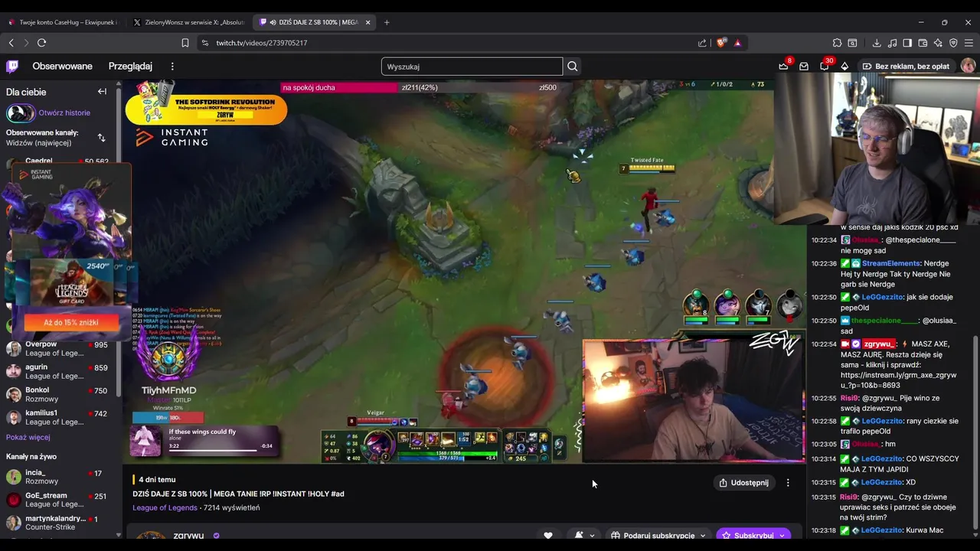Click zgrywu_ username in chat replay
The height and width of the screenshot is (551, 980).
(x=879, y=344)
